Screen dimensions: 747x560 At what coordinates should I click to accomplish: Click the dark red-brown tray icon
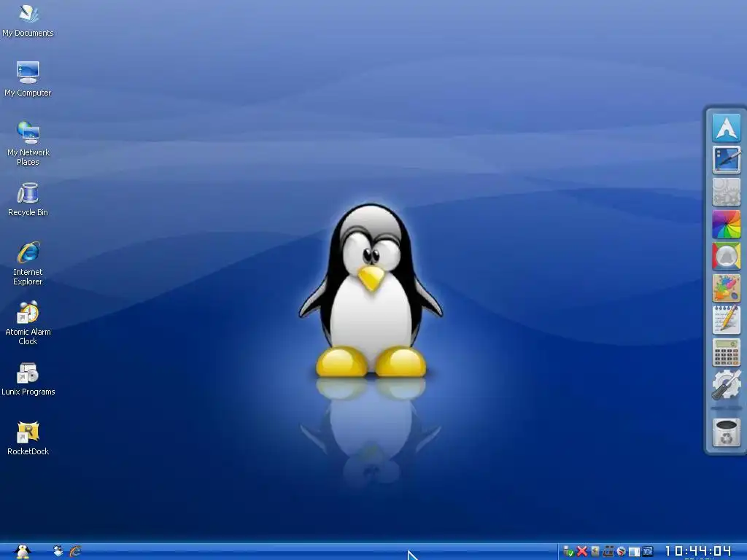pyautogui.click(x=608, y=551)
